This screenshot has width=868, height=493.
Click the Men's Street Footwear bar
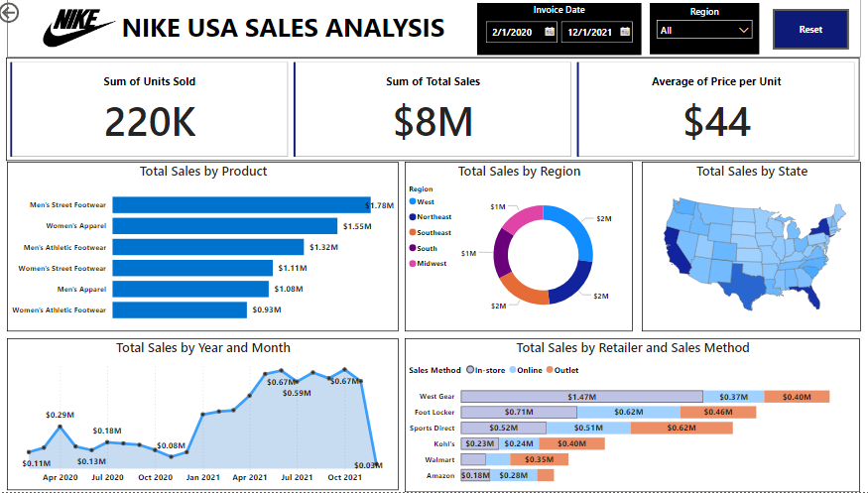241,205
